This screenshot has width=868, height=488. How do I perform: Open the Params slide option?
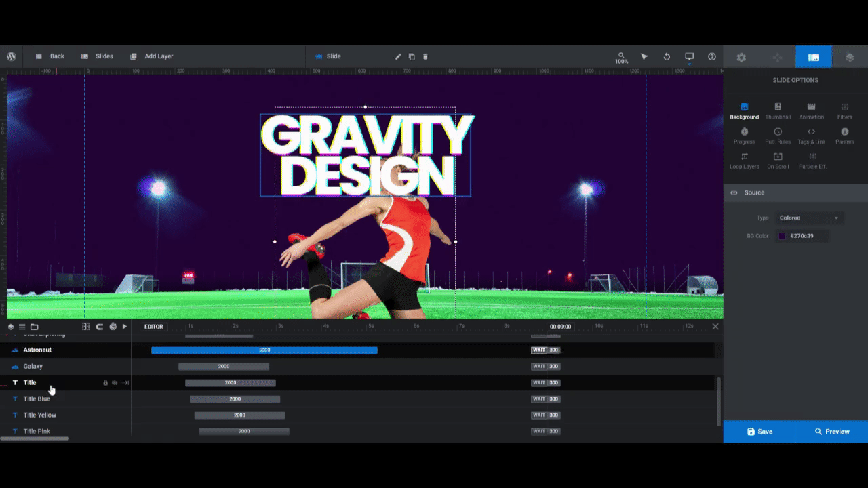point(845,136)
